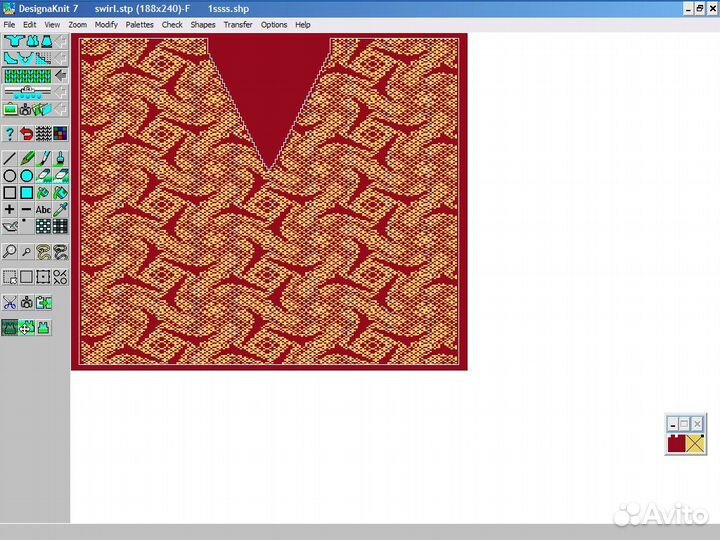Image resolution: width=720 pixels, height=540 pixels.
Task: Select the V-neck shaping icon
Action: tap(26, 58)
